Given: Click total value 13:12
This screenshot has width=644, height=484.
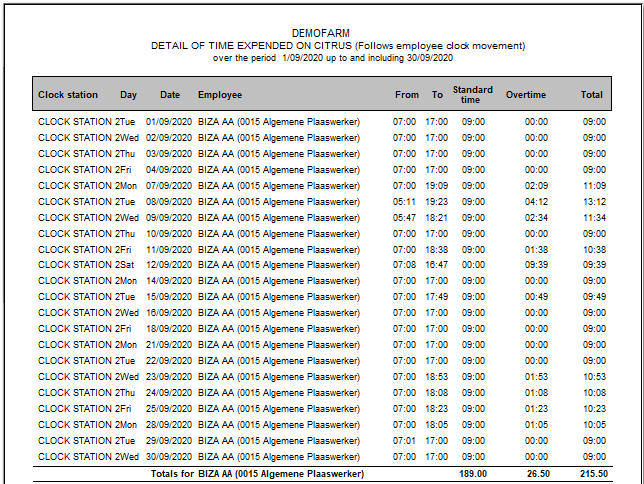Looking at the screenshot, I should click(x=594, y=202).
